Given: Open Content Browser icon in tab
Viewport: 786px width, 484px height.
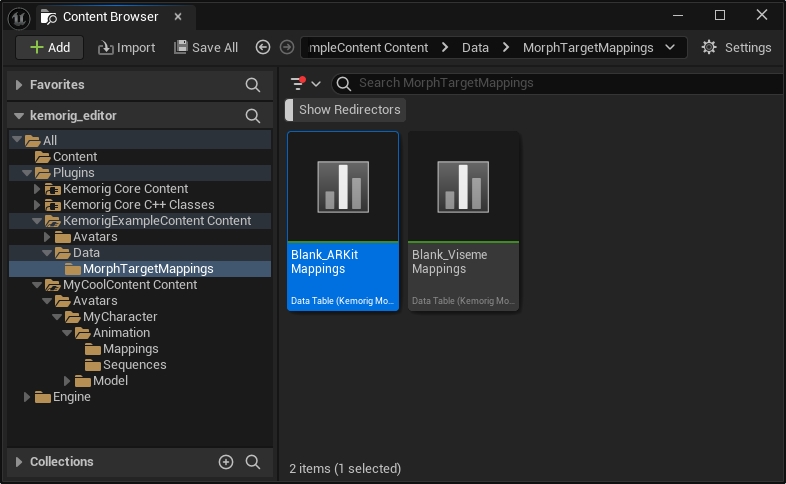Looking at the screenshot, I should [49, 16].
